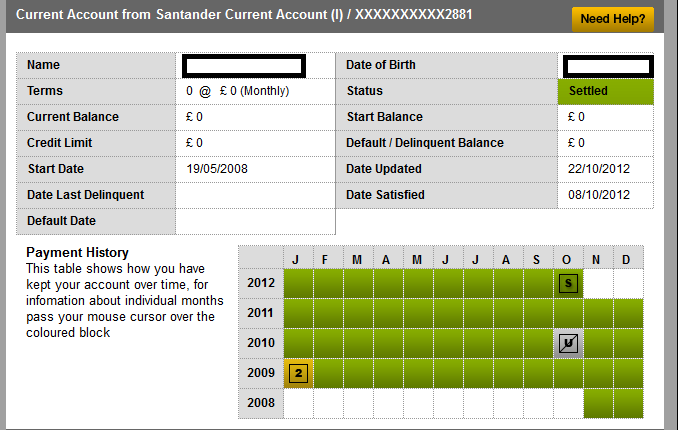Click the Terms value 0 @ £0 (Monthly)
This screenshot has height=430, width=687.
coord(237,91)
